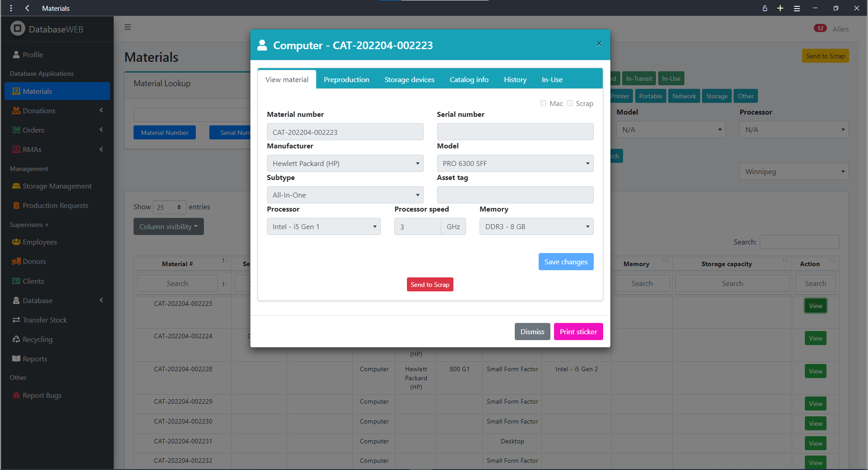The width and height of the screenshot is (868, 470).
Task: Click the Network type filter button
Action: click(684, 96)
